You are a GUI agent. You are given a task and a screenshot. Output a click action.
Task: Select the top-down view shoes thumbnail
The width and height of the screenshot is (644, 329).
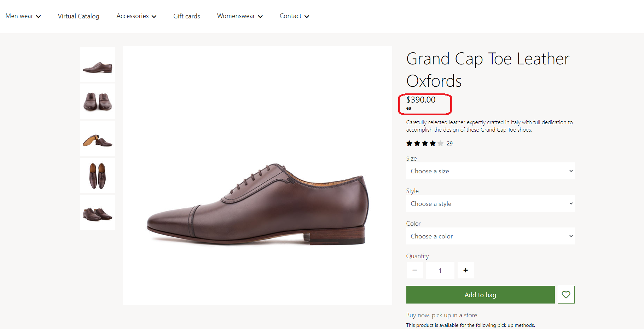click(98, 176)
